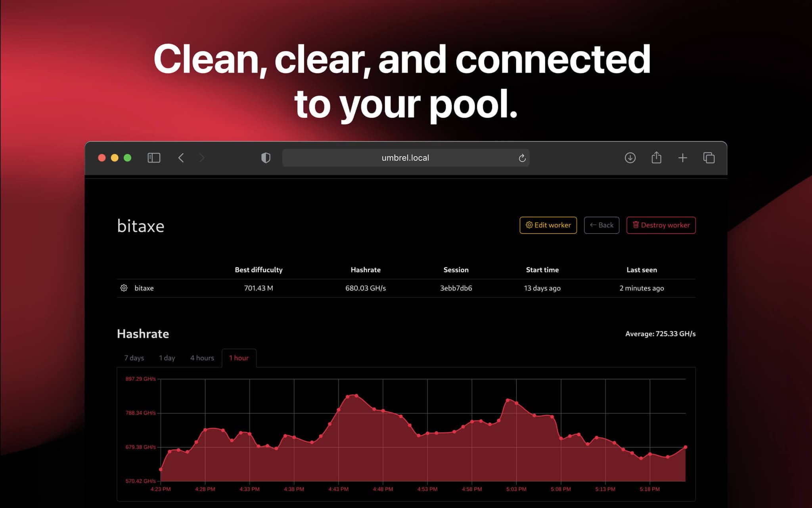View 4 hours of hashrate data
This screenshot has width=812, height=508.
[202, 358]
